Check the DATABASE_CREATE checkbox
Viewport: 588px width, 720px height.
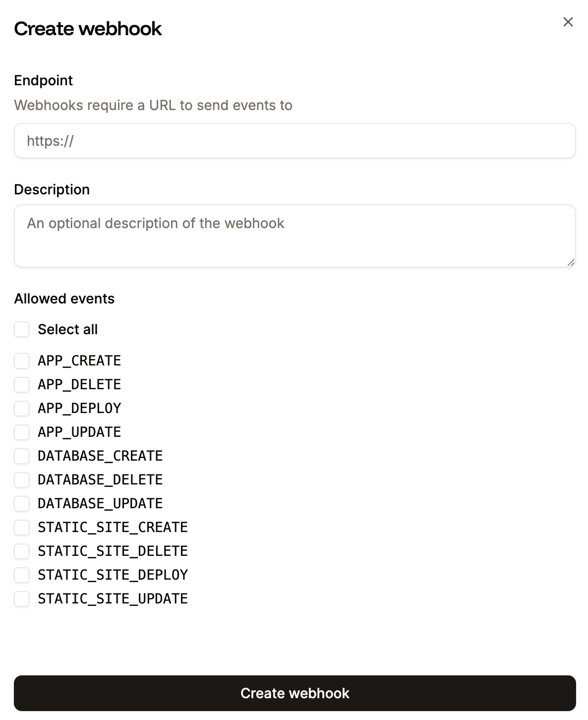coord(22,456)
